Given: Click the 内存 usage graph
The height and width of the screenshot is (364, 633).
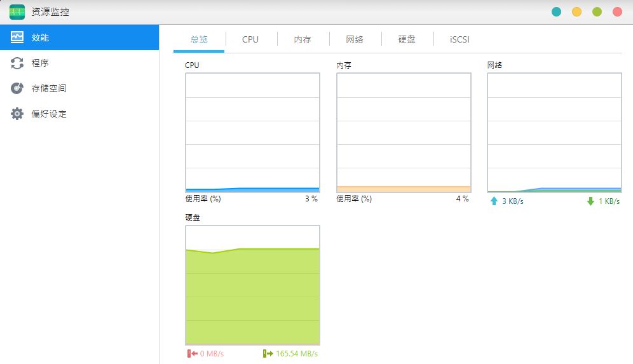Looking at the screenshot, I should (404, 132).
